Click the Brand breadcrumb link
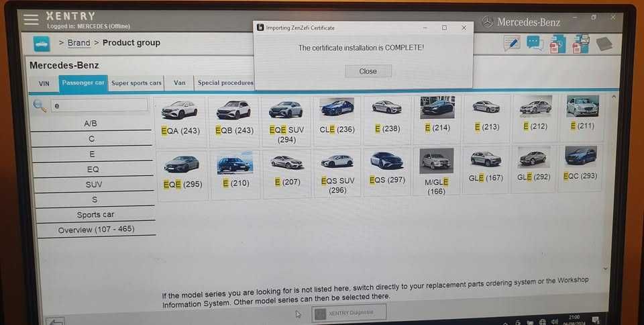The image size is (644, 325). tap(79, 43)
